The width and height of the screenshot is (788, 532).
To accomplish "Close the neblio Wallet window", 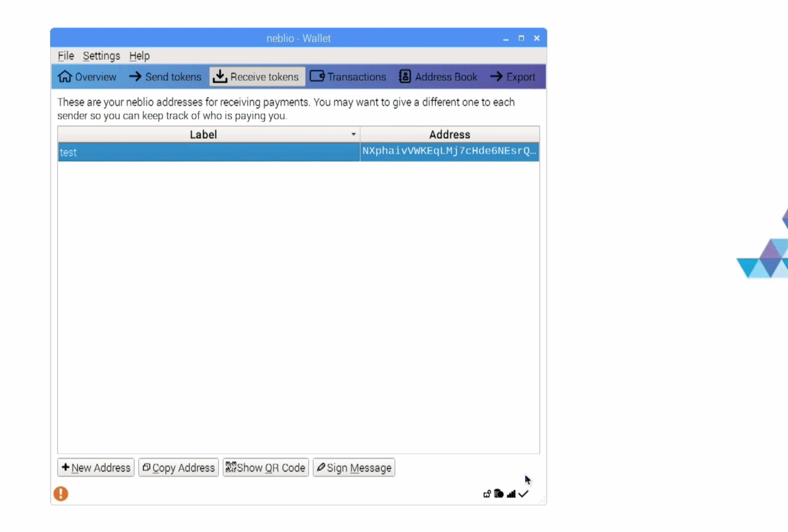I will tap(537, 38).
